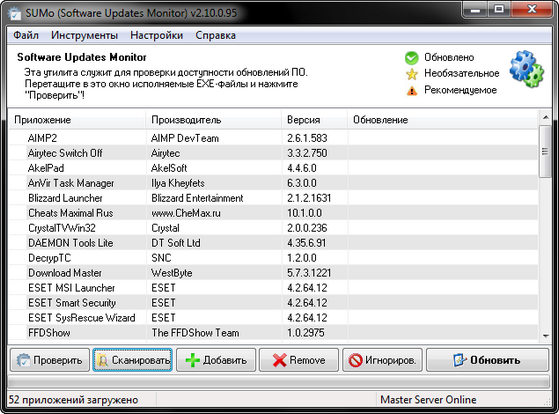
Task: Click the red X Remove icon
Action: pyautogui.click(x=280, y=360)
